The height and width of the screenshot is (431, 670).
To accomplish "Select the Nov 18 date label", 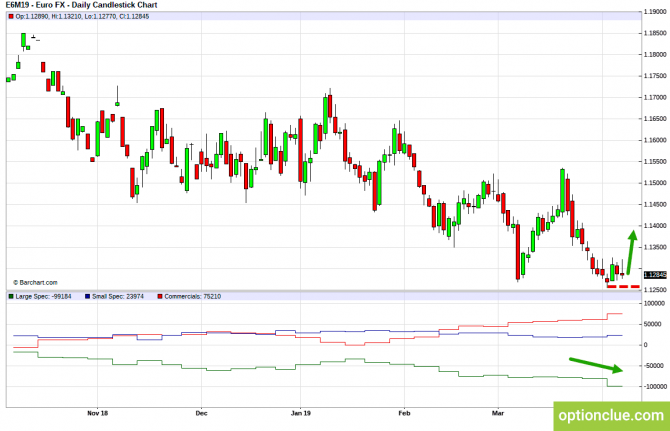I will click(97, 411).
